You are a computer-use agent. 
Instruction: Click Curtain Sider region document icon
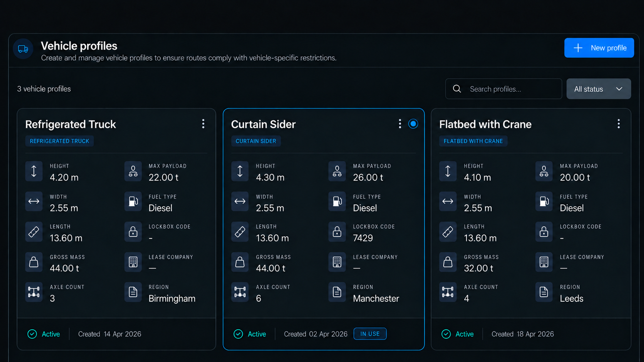coord(337,292)
